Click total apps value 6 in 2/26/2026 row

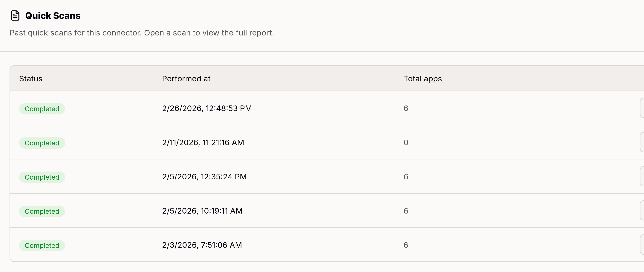pyautogui.click(x=406, y=108)
